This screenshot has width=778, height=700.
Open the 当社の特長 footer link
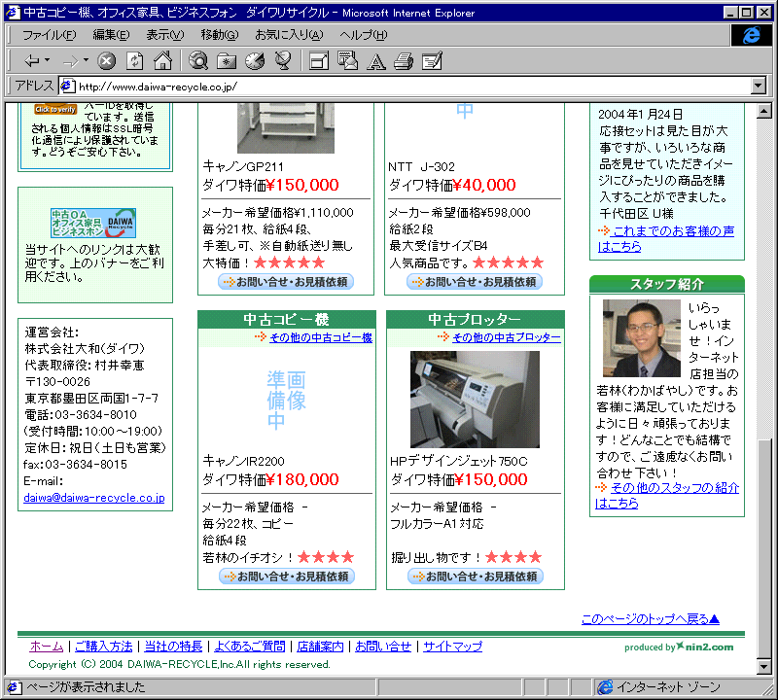(x=173, y=647)
